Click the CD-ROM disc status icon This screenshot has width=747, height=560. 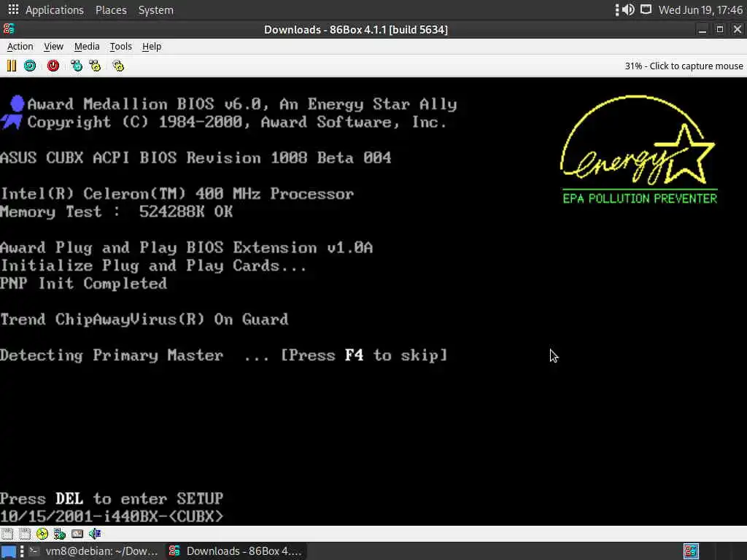[42, 533]
